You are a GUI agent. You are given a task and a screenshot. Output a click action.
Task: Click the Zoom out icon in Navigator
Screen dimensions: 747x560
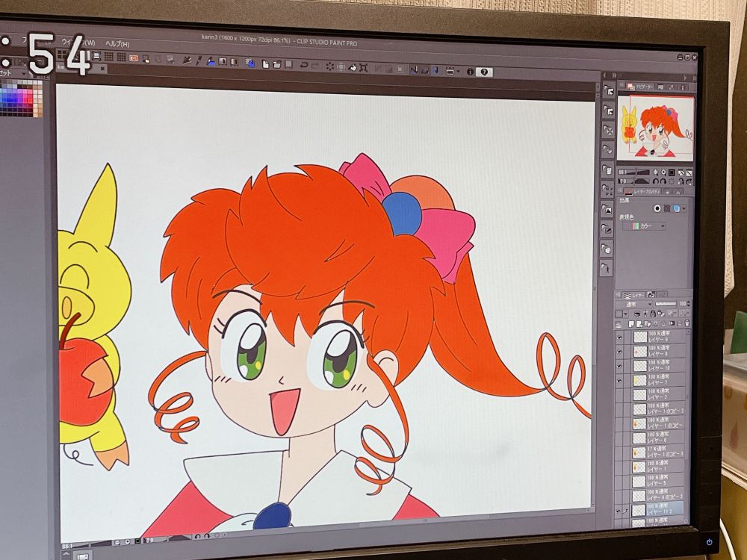(656, 172)
